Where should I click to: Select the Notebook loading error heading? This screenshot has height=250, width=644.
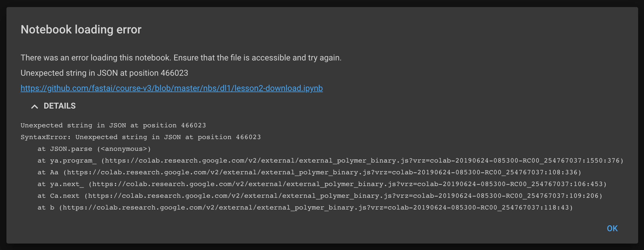[x=81, y=29]
